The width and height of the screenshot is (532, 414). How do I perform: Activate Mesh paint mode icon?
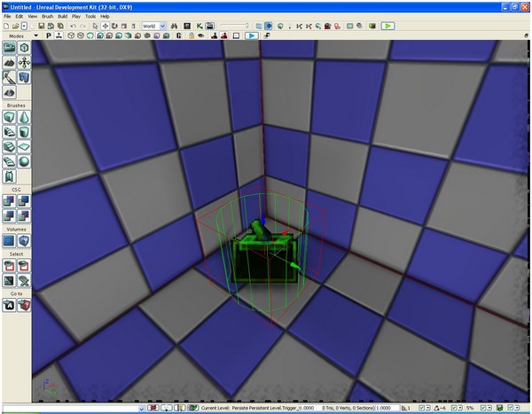(9, 77)
